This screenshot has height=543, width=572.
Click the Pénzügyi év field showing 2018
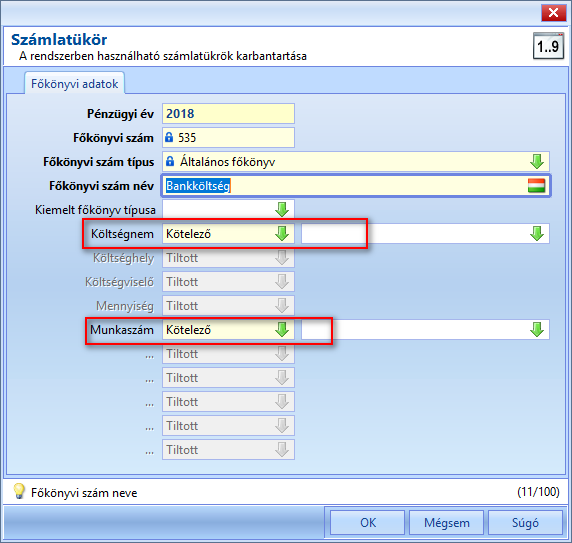tap(228, 113)
